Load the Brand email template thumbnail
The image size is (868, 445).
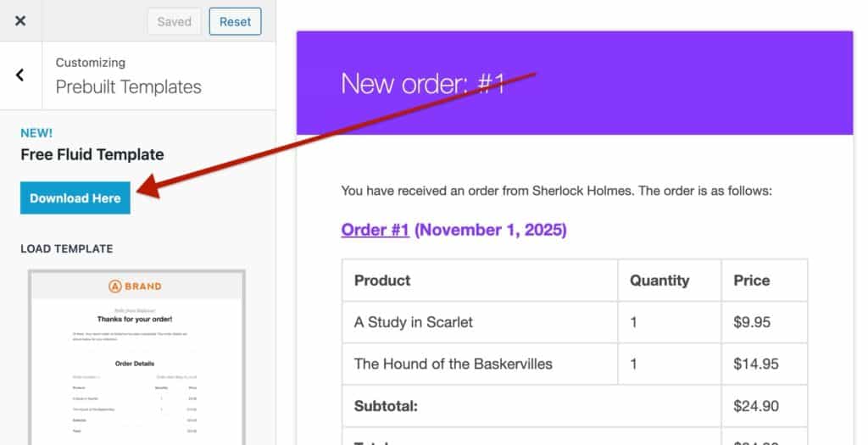(136, 356)
